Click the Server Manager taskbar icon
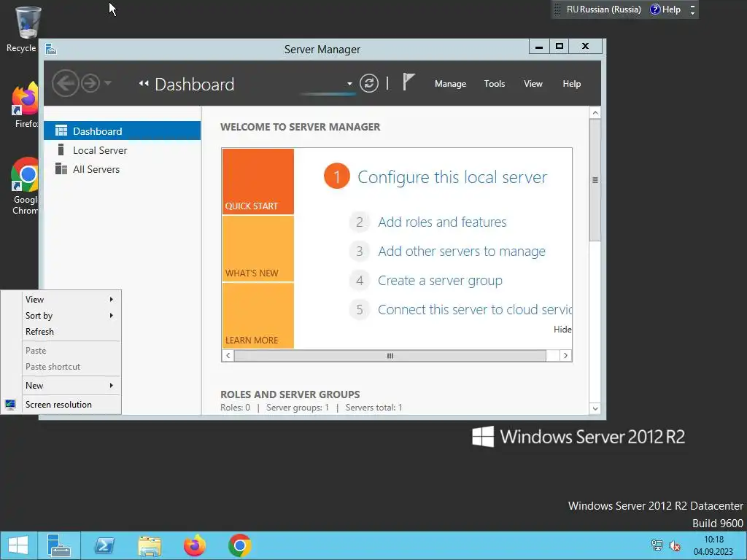Image resolution: width=747 pixels, height=560 pixels. (59, 545)
